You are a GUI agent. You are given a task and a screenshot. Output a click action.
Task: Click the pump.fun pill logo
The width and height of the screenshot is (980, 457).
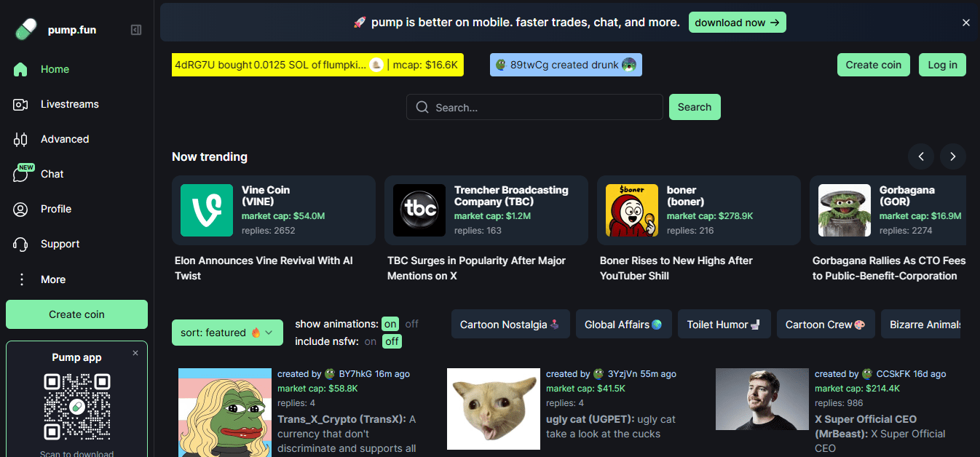tap(25, 30)
